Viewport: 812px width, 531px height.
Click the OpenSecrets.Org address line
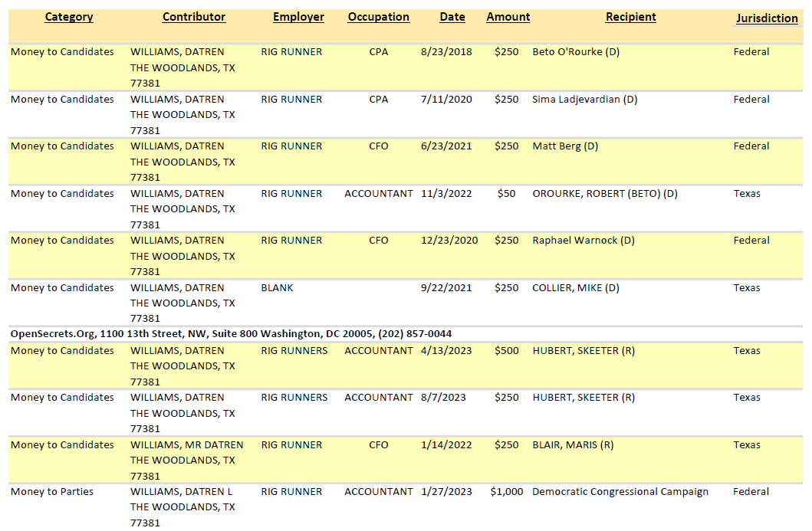[231, 334]
